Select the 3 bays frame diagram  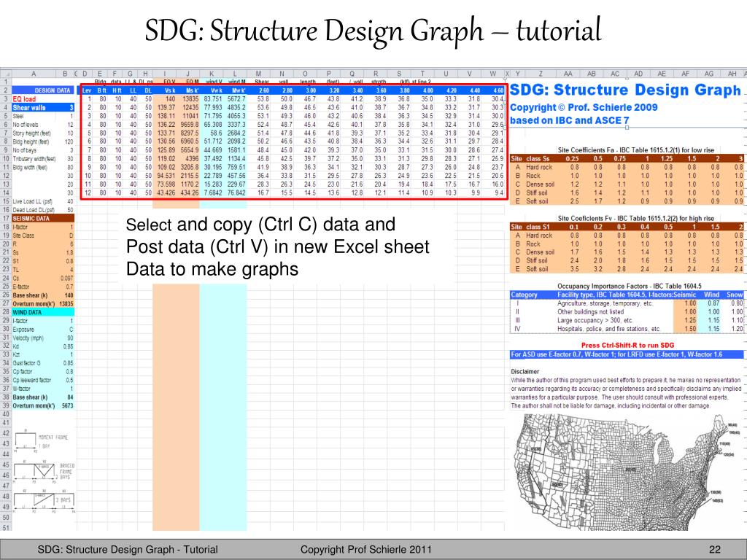[44, 500]
